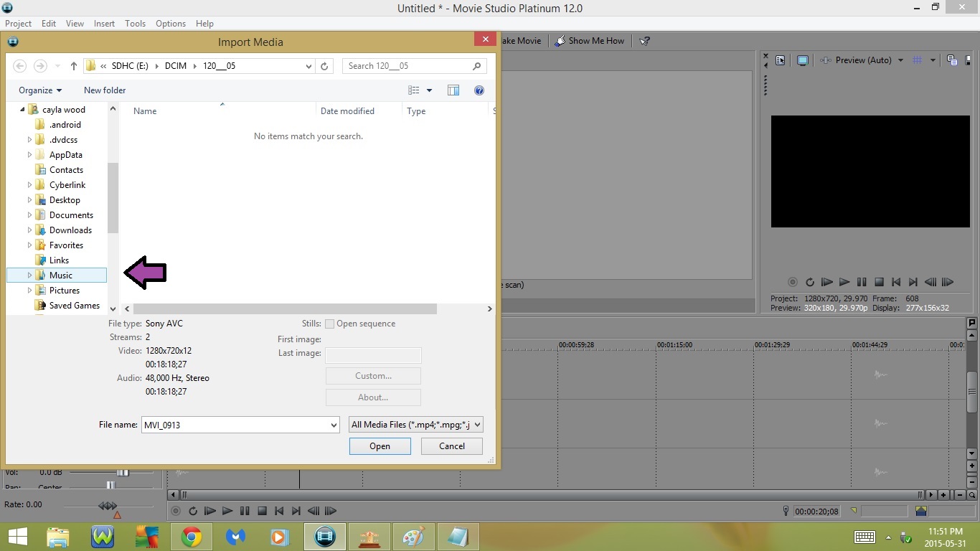This screenshot has width=980, height=551.
Task: Toggle preview on external monitor icon
Action: tap(803, 60)
